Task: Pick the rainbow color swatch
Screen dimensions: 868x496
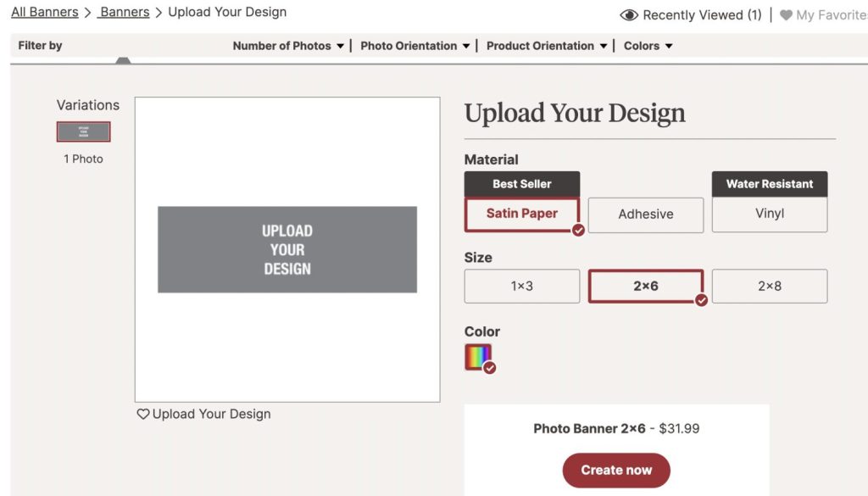Action: click(478, 356)
